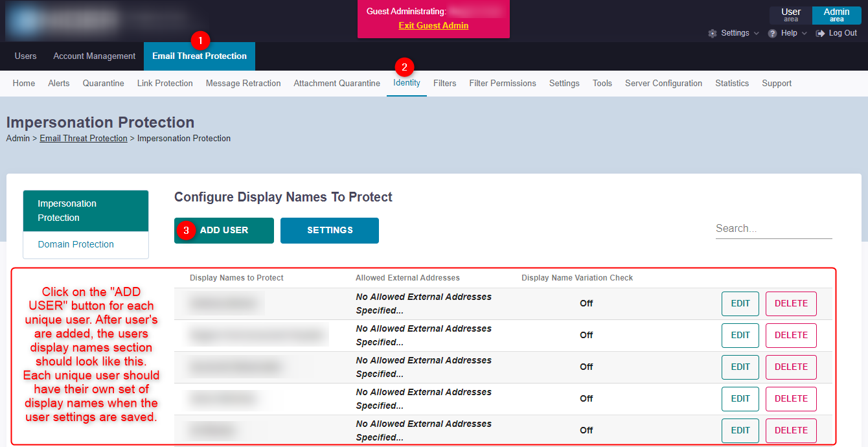The height and width of the screenshot is (447, 868).
Task: Click the Help question mark icon
Action: tap(772, 33)
